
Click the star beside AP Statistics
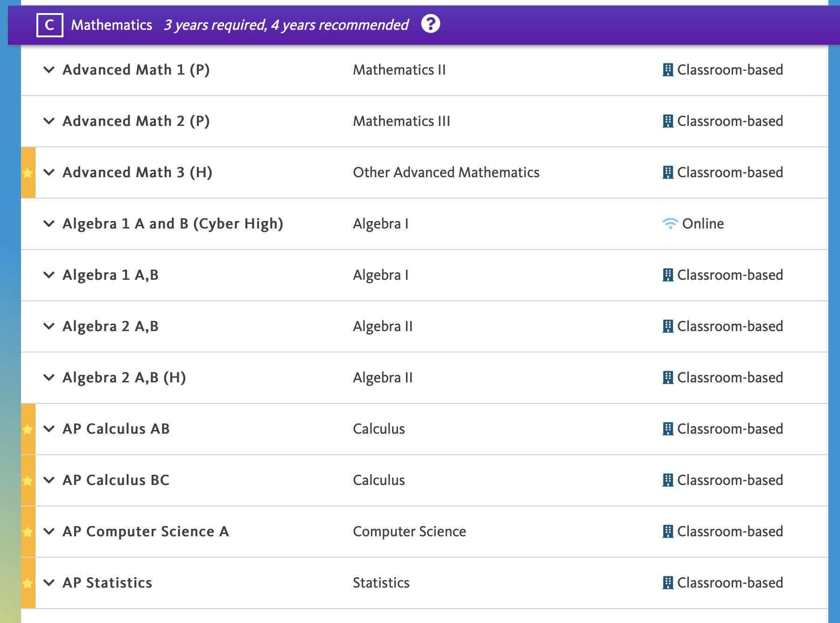(28, 583)
